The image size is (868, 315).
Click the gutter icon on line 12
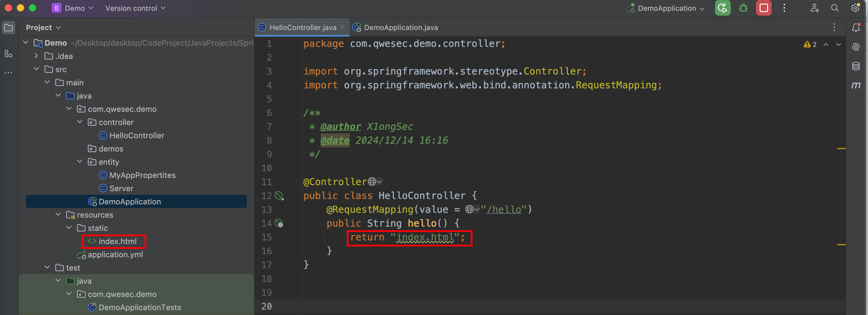[279, 196]
